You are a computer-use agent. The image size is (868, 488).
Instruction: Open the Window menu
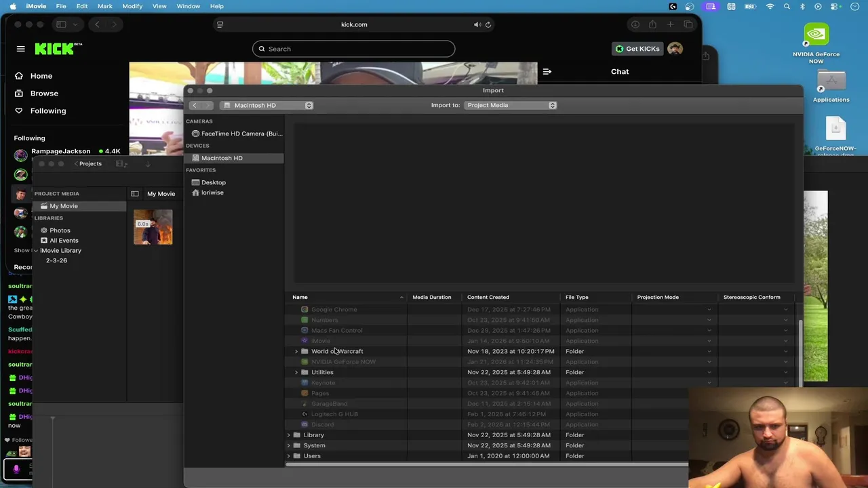(x=189, y=6)
